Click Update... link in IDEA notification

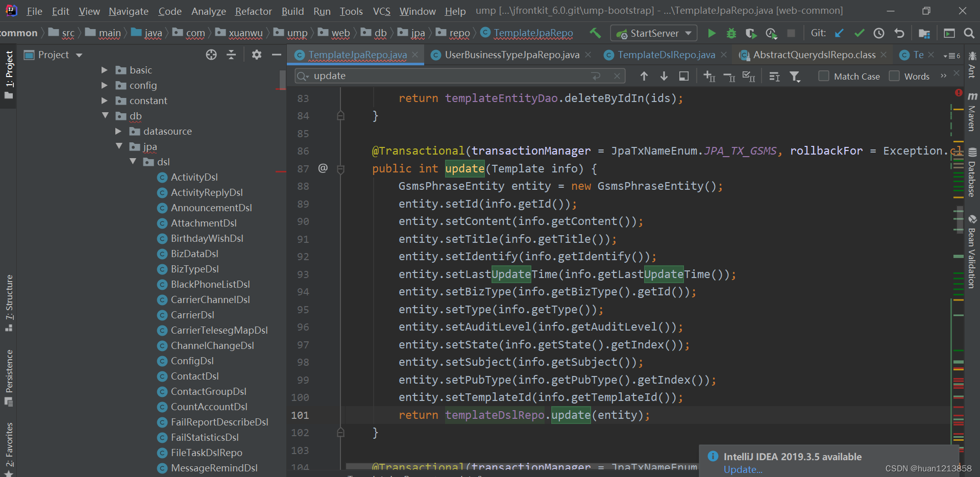pyautogui.click(x=743, y=469)
